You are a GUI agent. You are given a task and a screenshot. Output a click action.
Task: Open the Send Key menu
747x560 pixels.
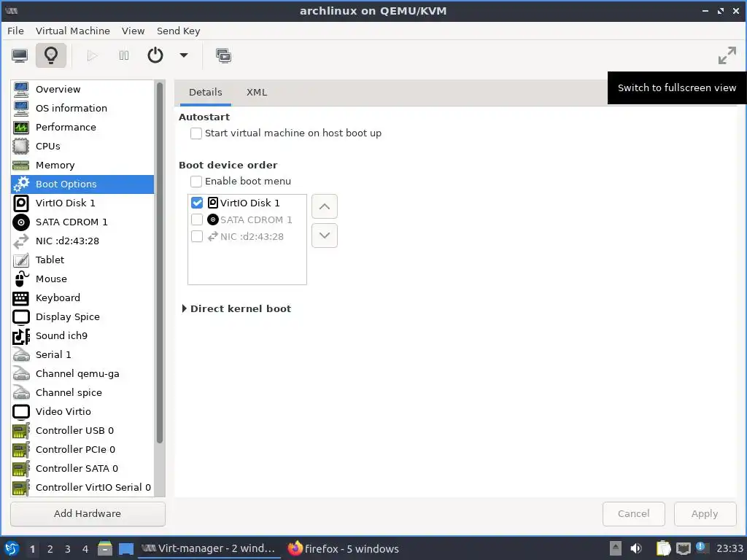[178, 31]
